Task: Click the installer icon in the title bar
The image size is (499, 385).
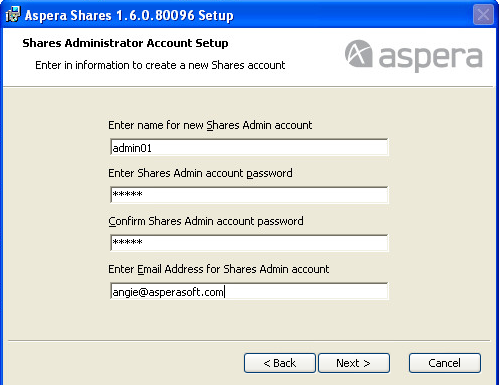Action: click(x=13, y=14)
